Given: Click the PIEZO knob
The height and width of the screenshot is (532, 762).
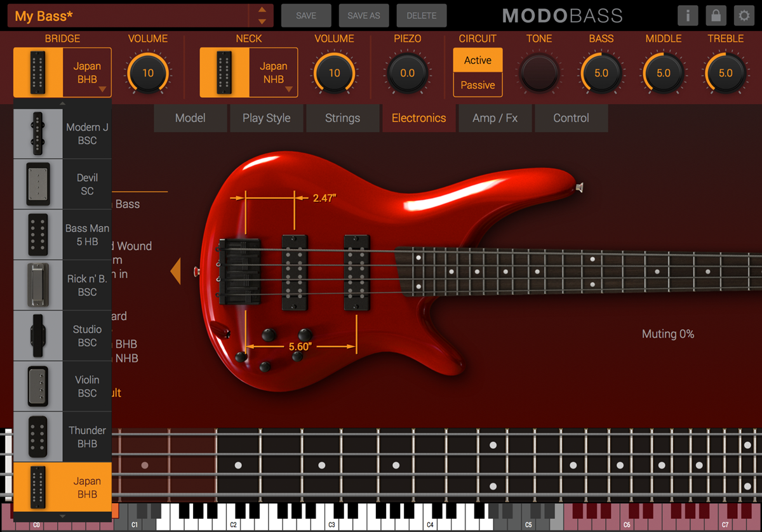Looking at the screenshot, I should coord(407,73).
